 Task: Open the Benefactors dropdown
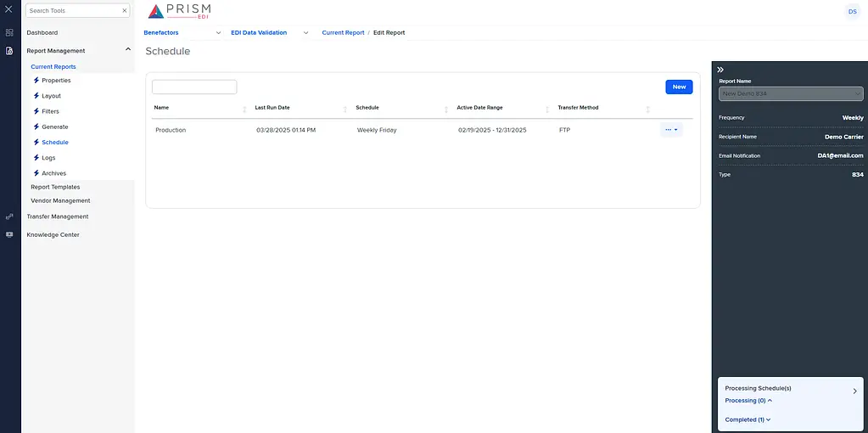pos(218,32)
